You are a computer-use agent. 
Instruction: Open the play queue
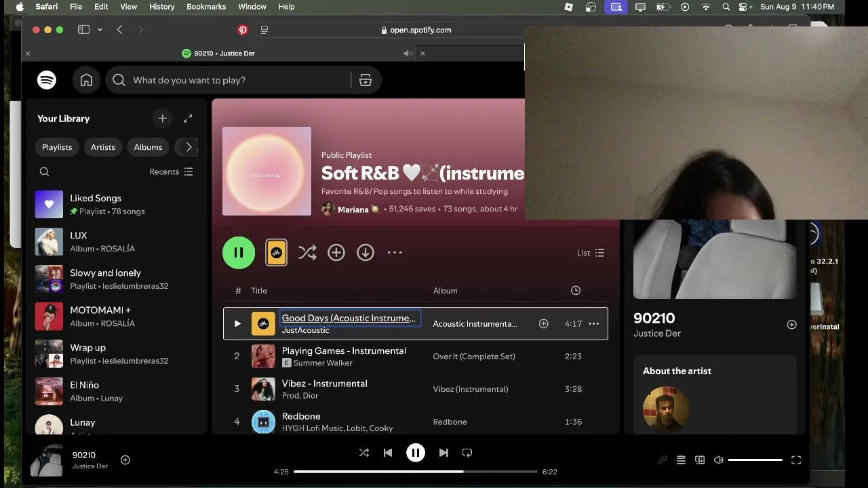coord(682,460)
